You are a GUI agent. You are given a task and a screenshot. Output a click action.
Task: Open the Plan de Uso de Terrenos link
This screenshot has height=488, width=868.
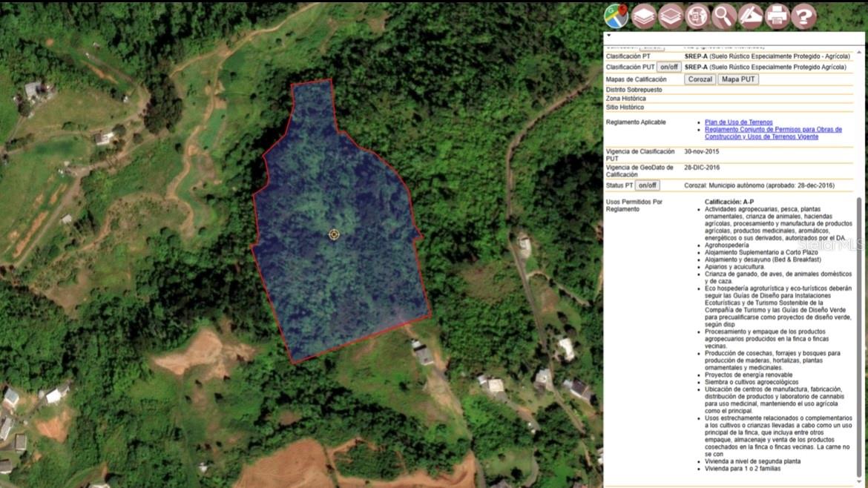pyautogui.click(x=738, y=122)
